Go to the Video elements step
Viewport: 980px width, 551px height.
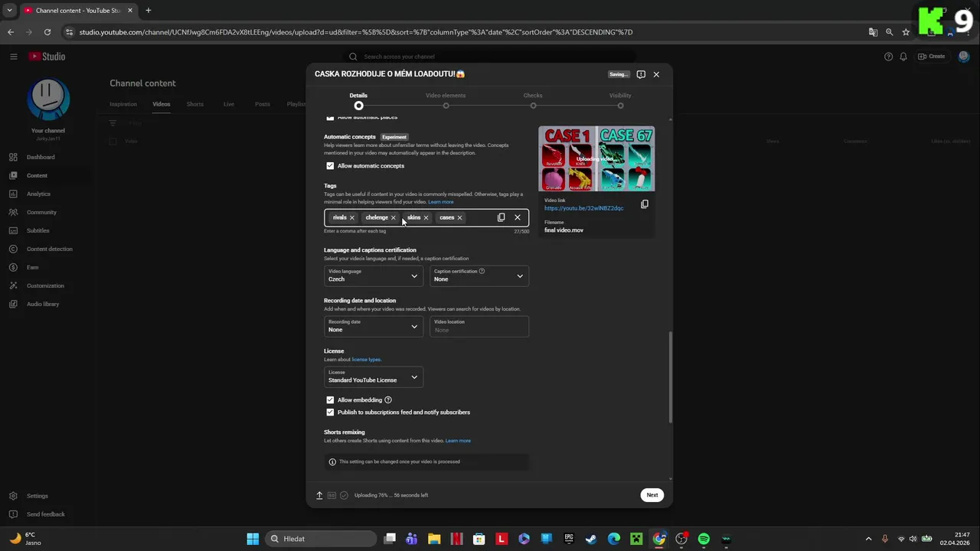[x=446, y=100]
